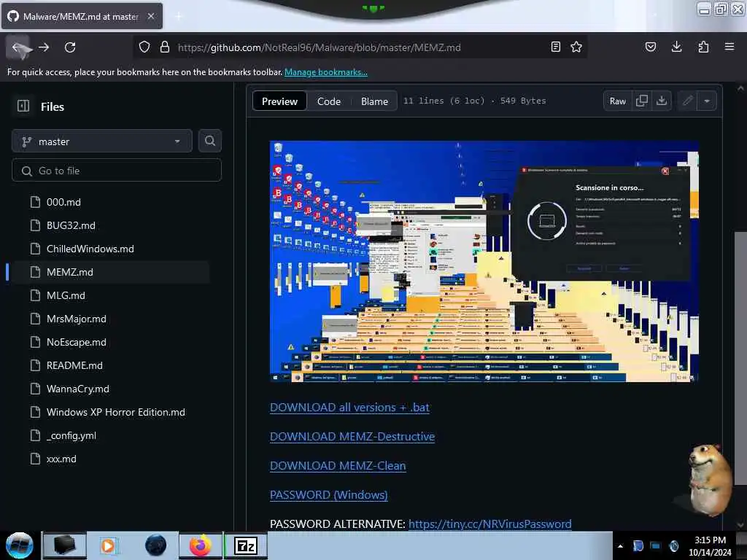
Task: Search the repository with magnifier button
Action: point(209,141)
